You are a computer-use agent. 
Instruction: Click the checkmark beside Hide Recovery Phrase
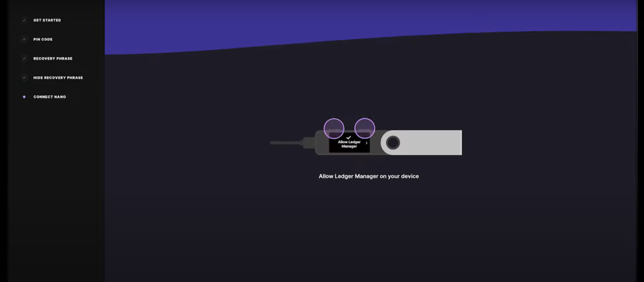pos(25,78)
